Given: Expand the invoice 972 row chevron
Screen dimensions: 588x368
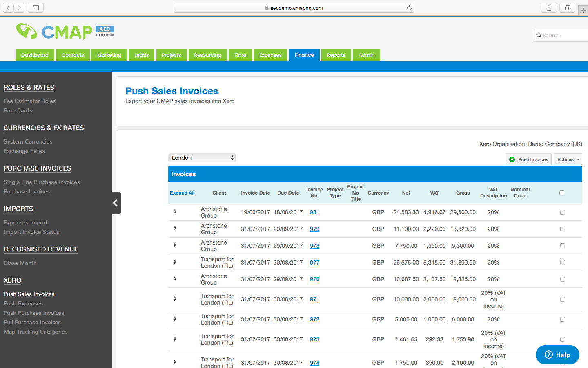Looking at the screenshot, I should (175, 319).
